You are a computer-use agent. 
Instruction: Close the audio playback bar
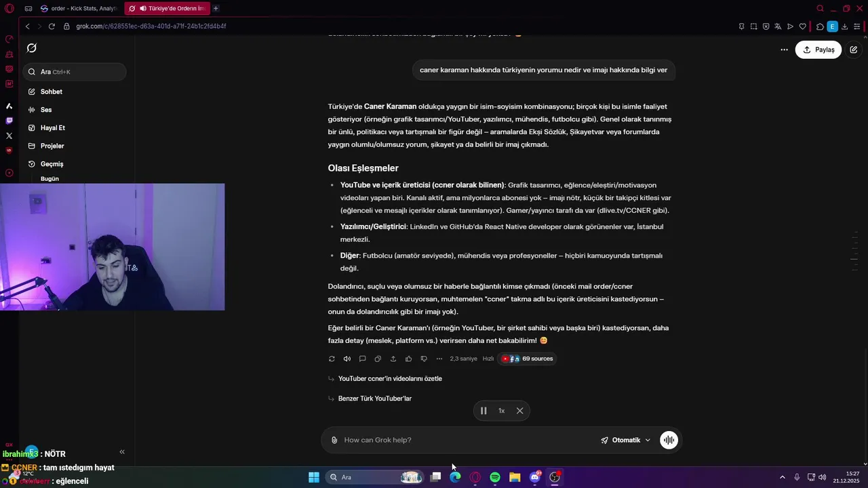520,411
